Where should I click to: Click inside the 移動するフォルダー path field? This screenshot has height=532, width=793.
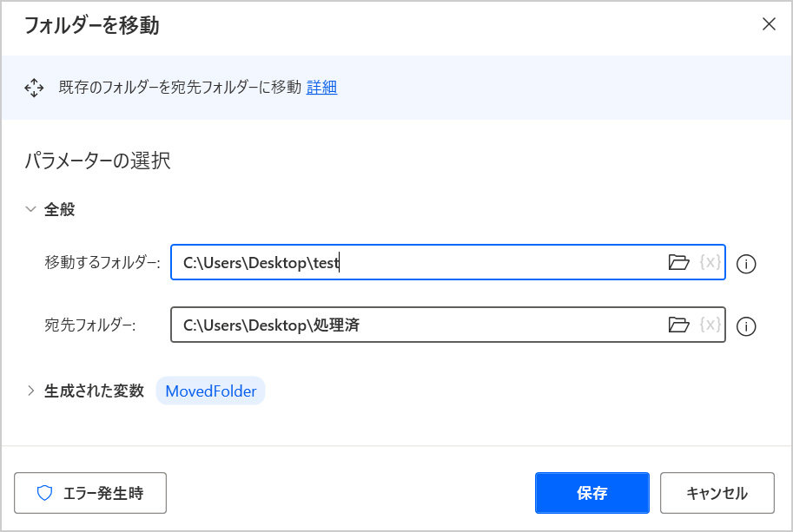coord(417,262)
